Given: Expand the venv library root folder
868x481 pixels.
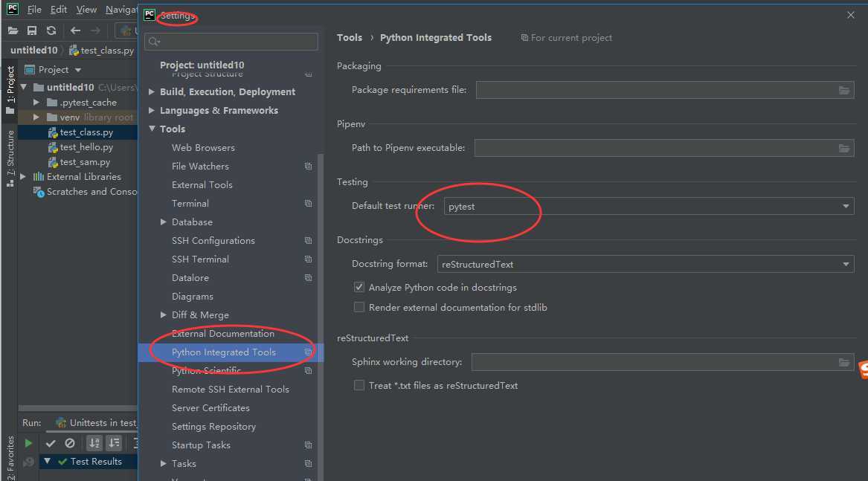Looking at the screenshot, I should (36, 117).
